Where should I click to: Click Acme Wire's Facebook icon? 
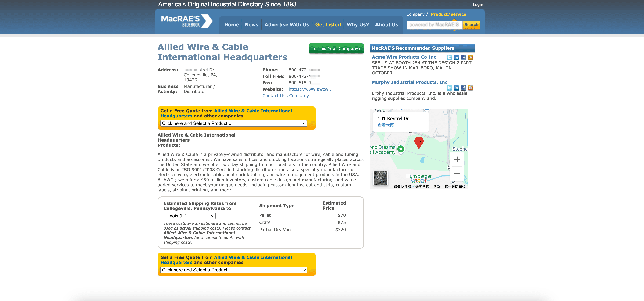tap(463, 57)
